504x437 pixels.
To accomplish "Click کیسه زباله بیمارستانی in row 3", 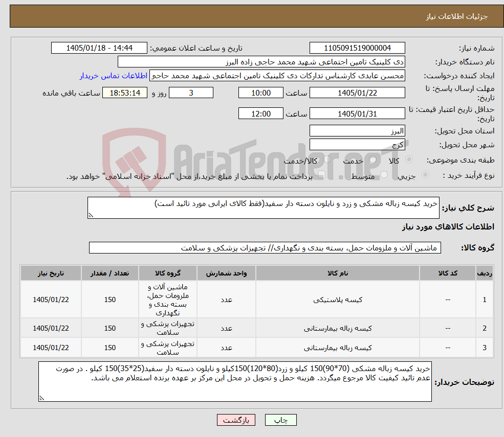I will 338,348.
